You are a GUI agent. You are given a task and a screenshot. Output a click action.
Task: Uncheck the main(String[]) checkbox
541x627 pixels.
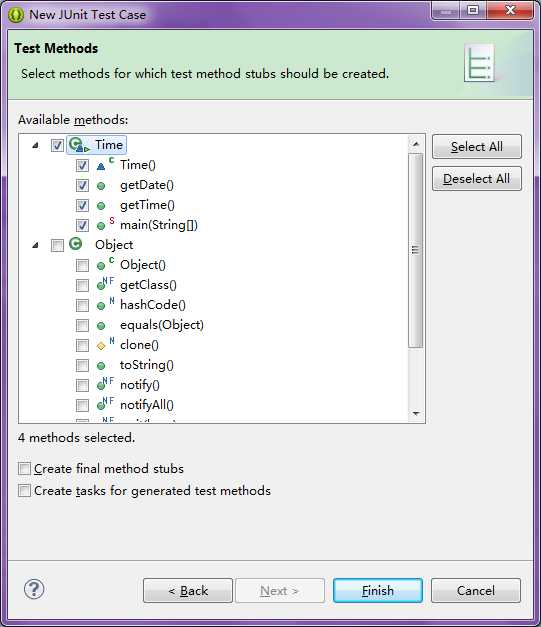click(x=82, y=225)
